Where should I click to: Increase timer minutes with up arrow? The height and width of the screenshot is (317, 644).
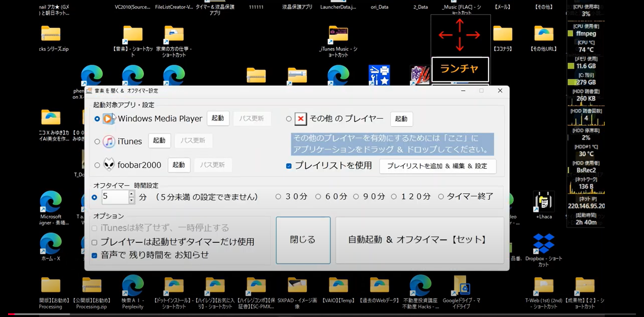[x=131, y=194]
